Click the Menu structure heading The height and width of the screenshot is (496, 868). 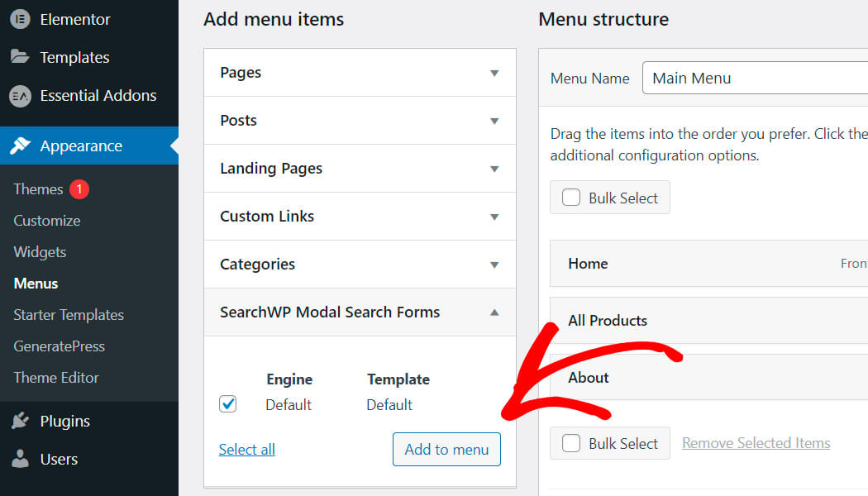(603, 19)
